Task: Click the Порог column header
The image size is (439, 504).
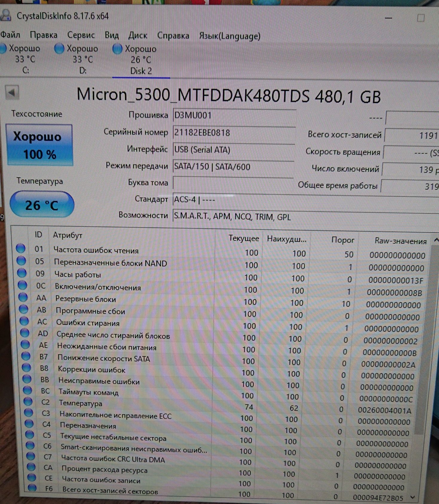Action: click(x=343, y=240)
